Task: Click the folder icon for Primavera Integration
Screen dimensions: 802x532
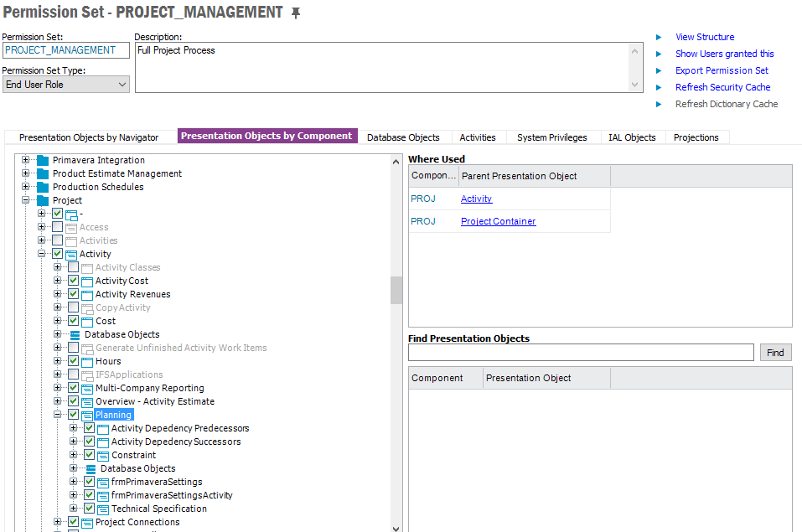Action: tap(43, 160)
